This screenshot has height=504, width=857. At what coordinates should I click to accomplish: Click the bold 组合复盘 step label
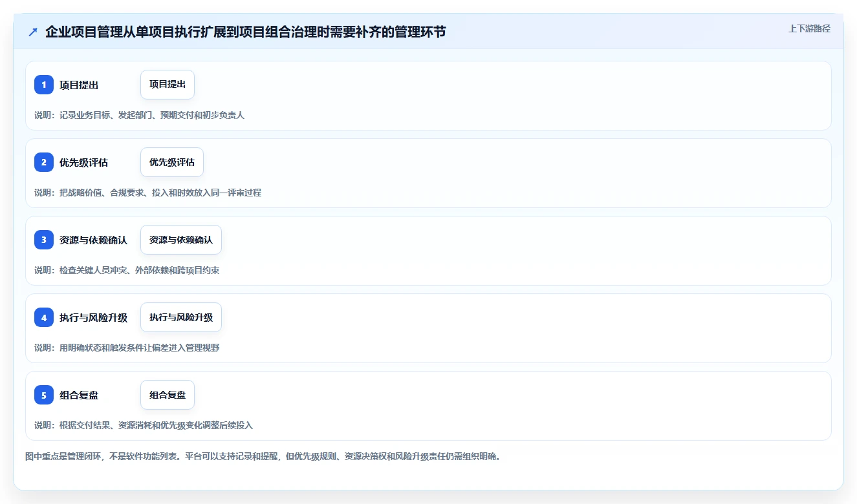(x=79, y=395)
